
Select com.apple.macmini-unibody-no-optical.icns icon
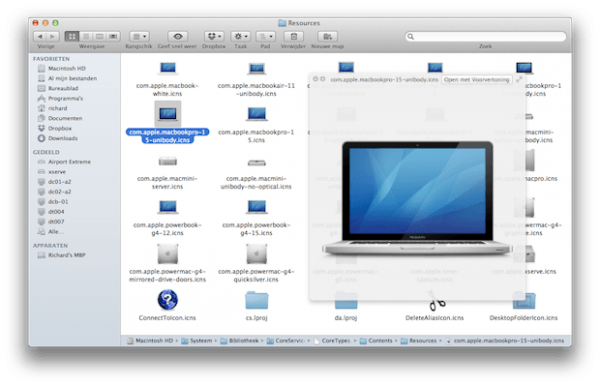pyautogui.click(x=256, y=163)
